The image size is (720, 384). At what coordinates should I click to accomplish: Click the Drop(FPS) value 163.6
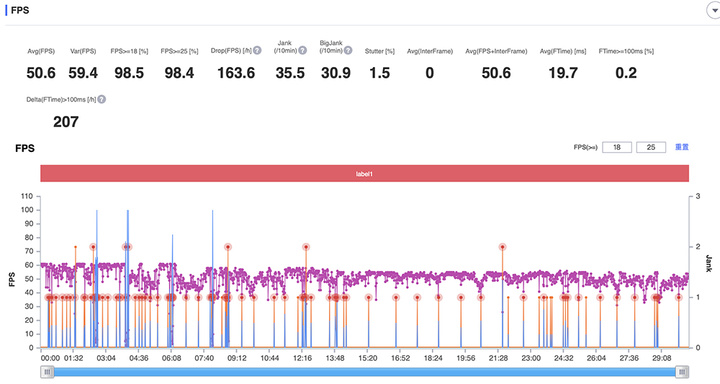236,73
